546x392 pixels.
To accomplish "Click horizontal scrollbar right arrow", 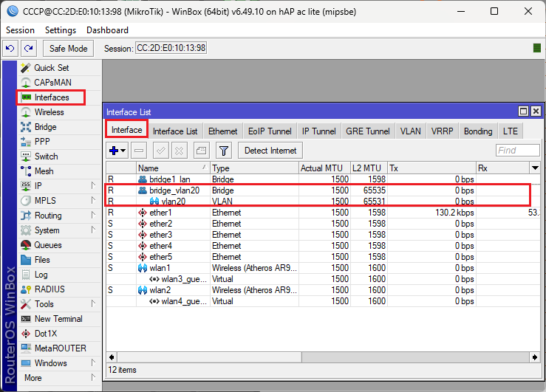I will point(535,357).
